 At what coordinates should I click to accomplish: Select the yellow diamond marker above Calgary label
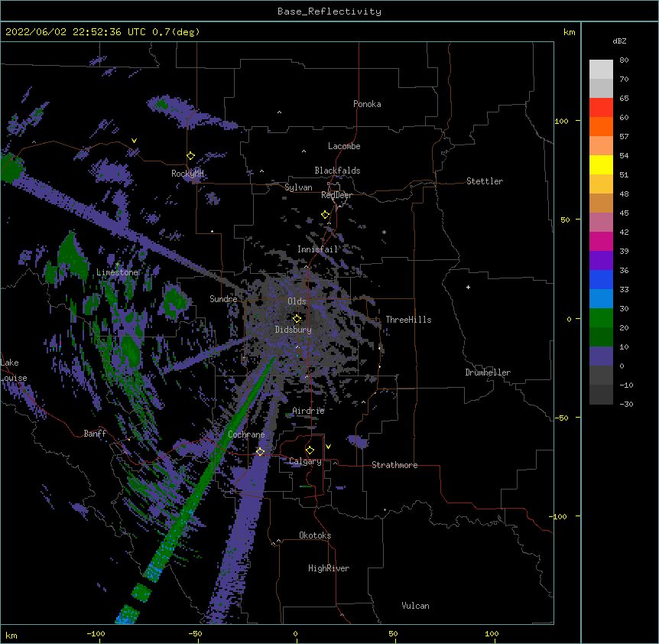click(x=310, y=450)
